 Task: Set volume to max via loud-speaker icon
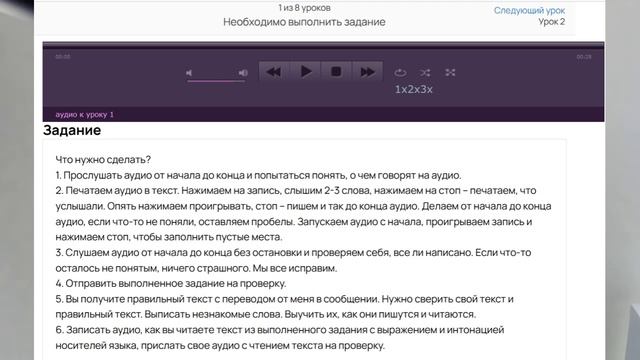point(243,73)
